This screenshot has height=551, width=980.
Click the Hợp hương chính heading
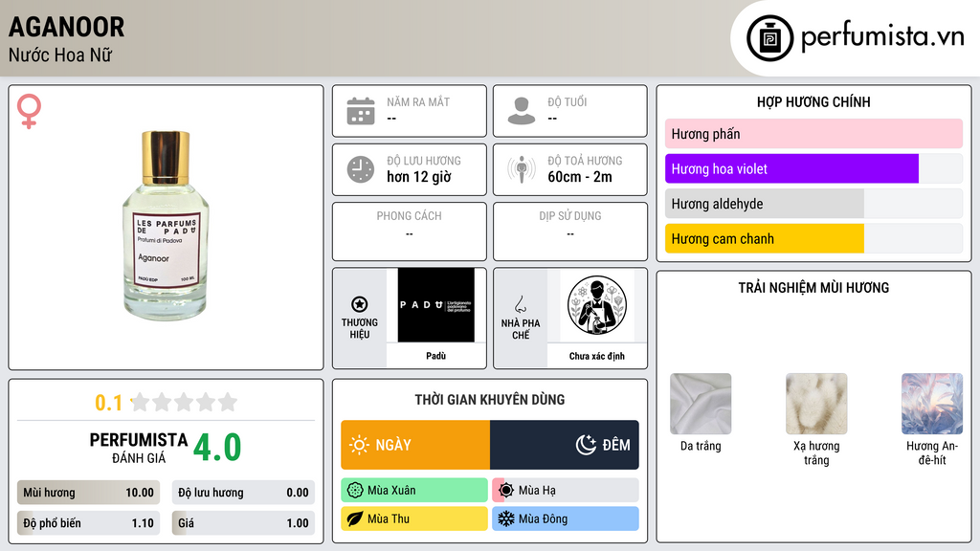813,101
